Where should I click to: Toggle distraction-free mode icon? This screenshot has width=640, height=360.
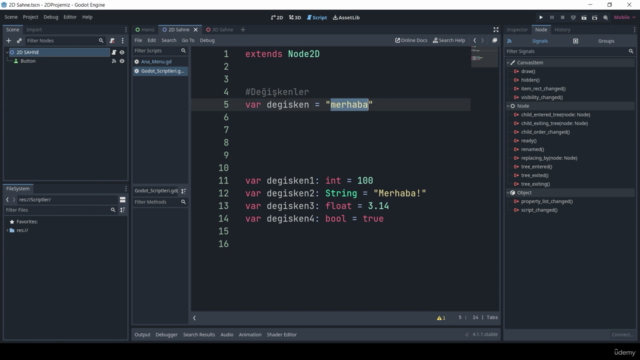pos(496,30)
